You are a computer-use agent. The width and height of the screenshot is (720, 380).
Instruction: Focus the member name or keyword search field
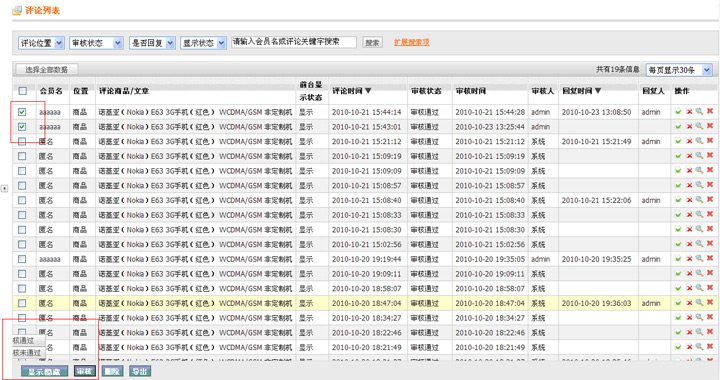pyautogui.click(x=294, y=42)
